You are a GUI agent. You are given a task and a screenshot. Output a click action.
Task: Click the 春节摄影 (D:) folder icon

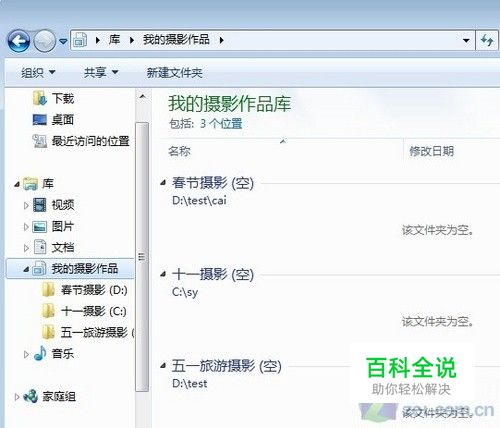click(49, 290)
